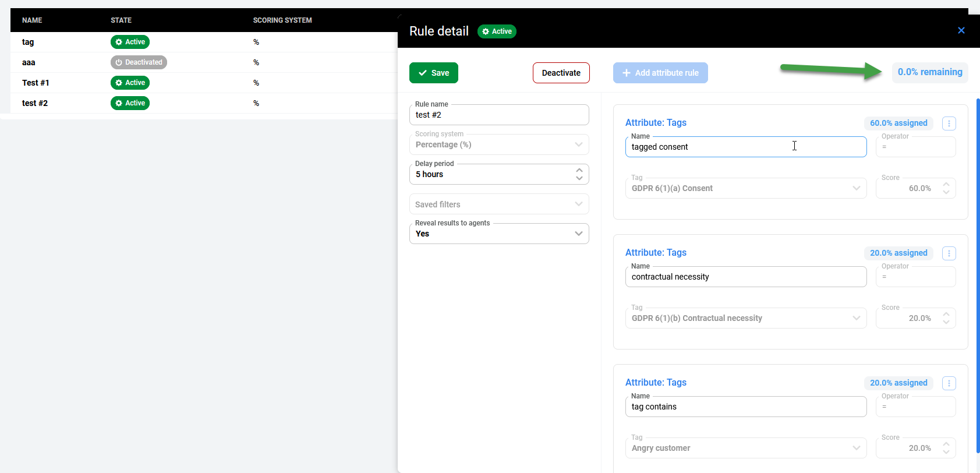Expand Reveal results to agents dropdown
980x473 pixels.
pyautogui.click(x=498, y=234)
